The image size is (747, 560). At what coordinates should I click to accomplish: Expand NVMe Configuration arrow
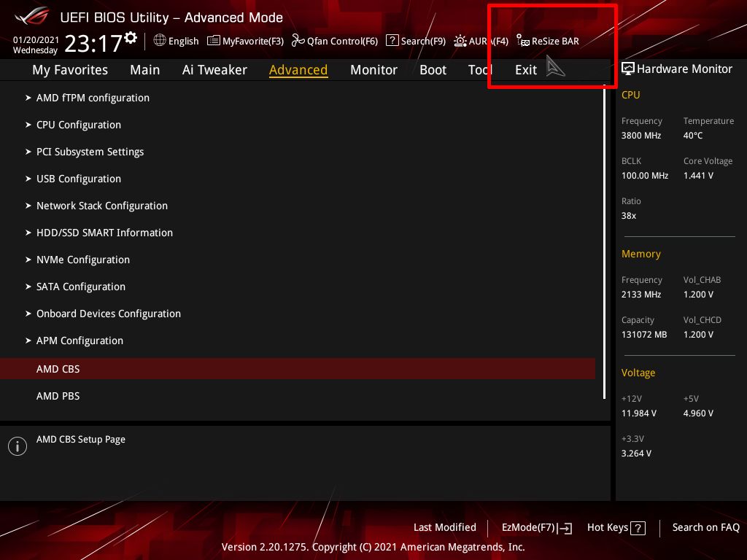click(x=28, y=260)
